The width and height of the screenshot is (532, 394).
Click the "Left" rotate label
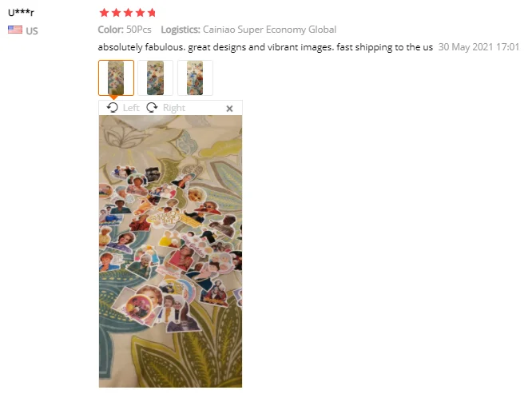(x=131, y=108)
